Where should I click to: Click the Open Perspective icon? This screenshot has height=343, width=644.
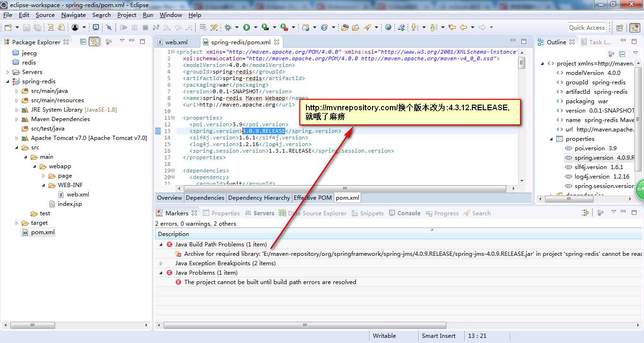point(620,28)
